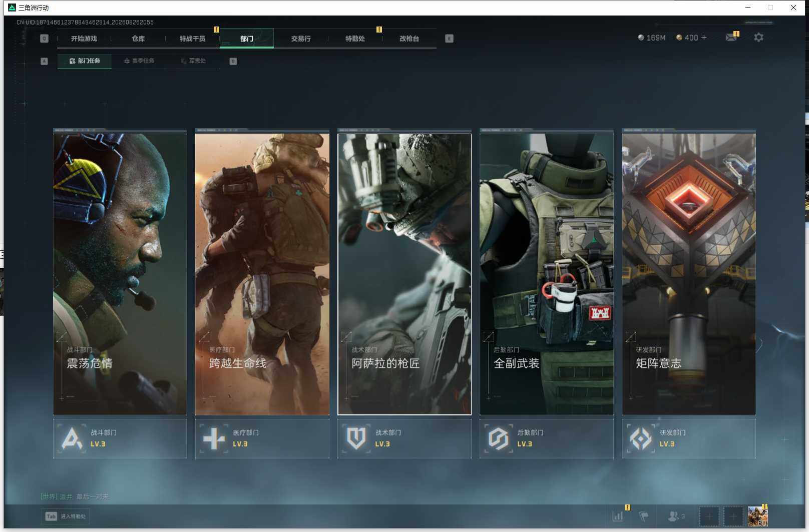The height and width of the screenshot is (532, 809).
Task: Add more currency with the plus icon beside 400
Action: (704, 38)
